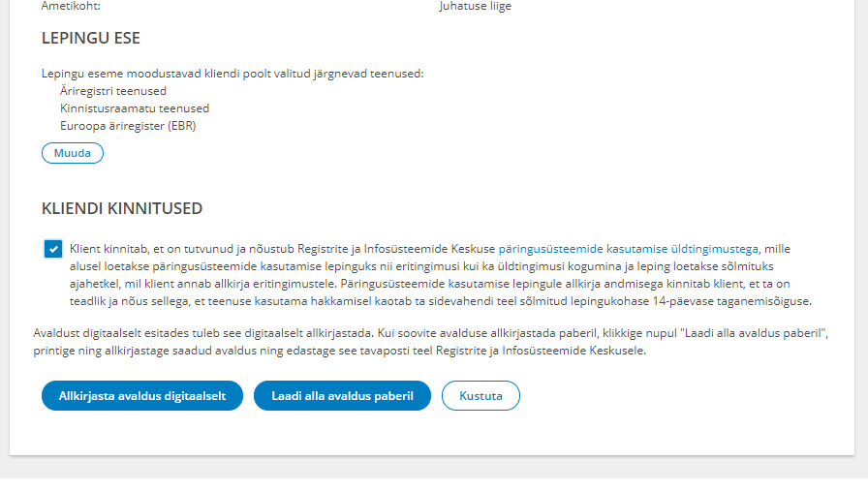Select the Euroopa äriregister (EBR) entry
Viewport: 868px width, 491px height.
click(x=128, y=126)
